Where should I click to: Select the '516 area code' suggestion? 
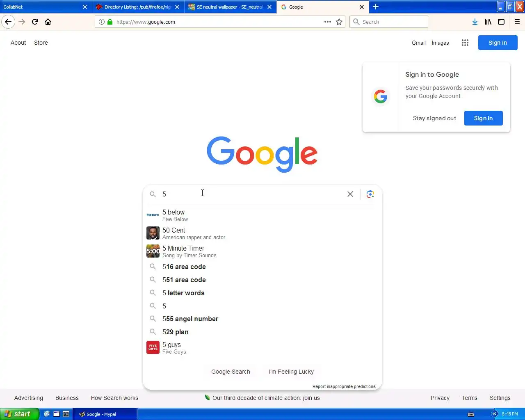coord(262,267)
